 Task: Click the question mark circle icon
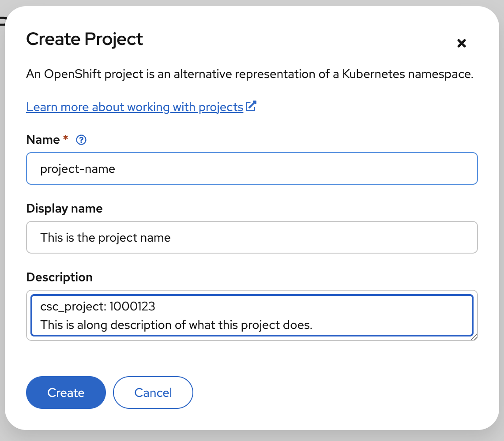click(81, 140)
